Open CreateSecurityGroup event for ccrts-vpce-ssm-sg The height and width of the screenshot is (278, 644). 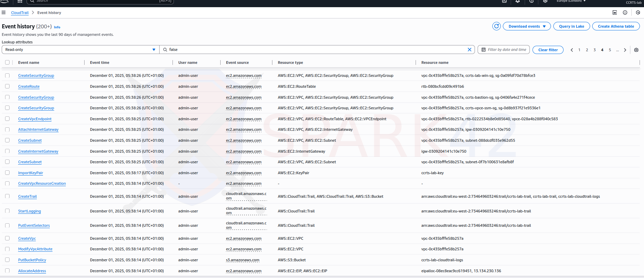click(36, 108)
